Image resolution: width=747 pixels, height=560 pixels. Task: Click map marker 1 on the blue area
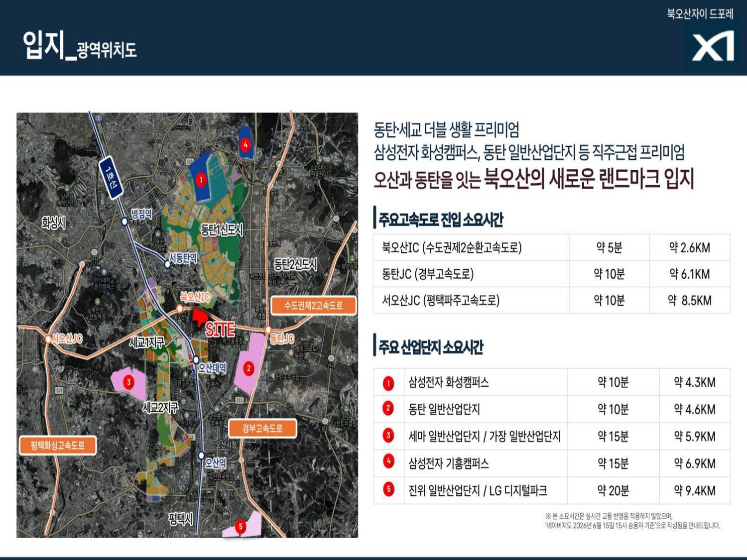point(201,180)
